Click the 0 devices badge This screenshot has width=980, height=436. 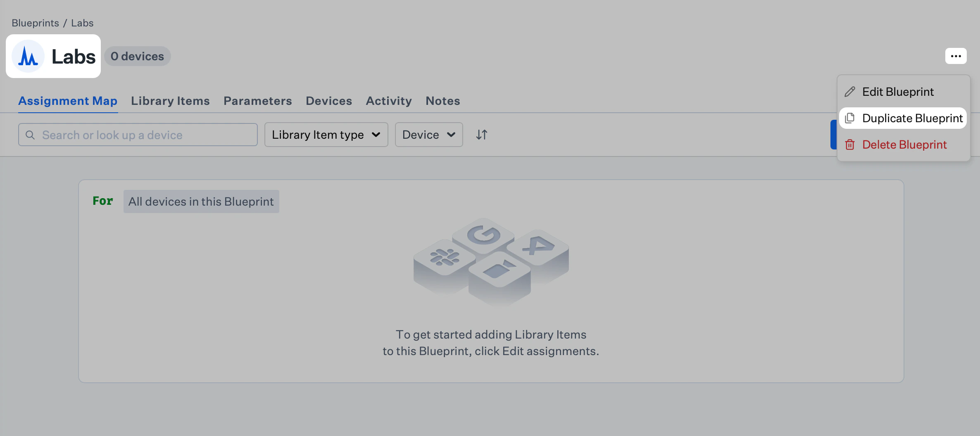(x=137, y=56)
